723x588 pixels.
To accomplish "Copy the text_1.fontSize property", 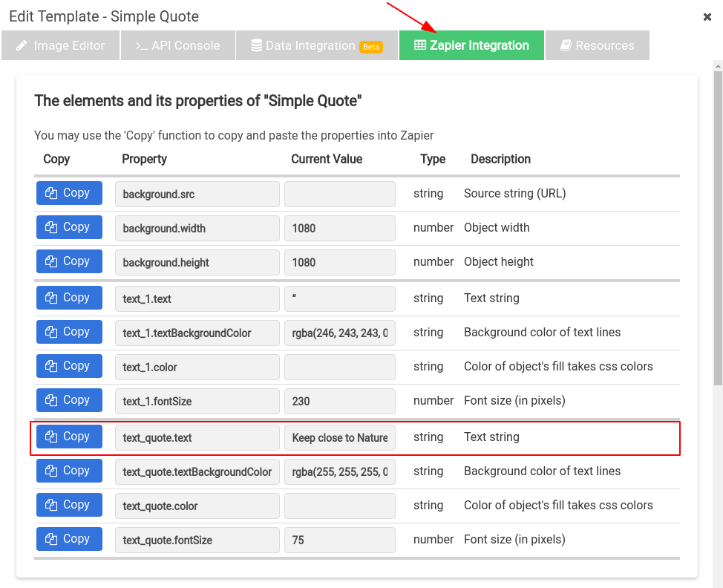I will tap(69, 400).
